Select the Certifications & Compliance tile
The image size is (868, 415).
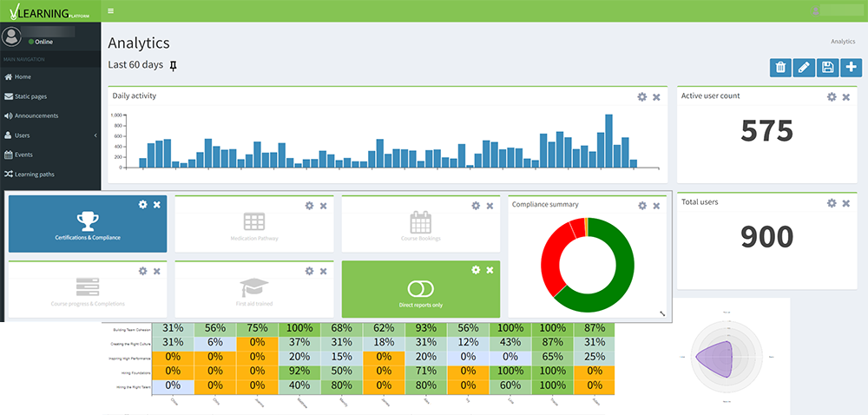88,223
